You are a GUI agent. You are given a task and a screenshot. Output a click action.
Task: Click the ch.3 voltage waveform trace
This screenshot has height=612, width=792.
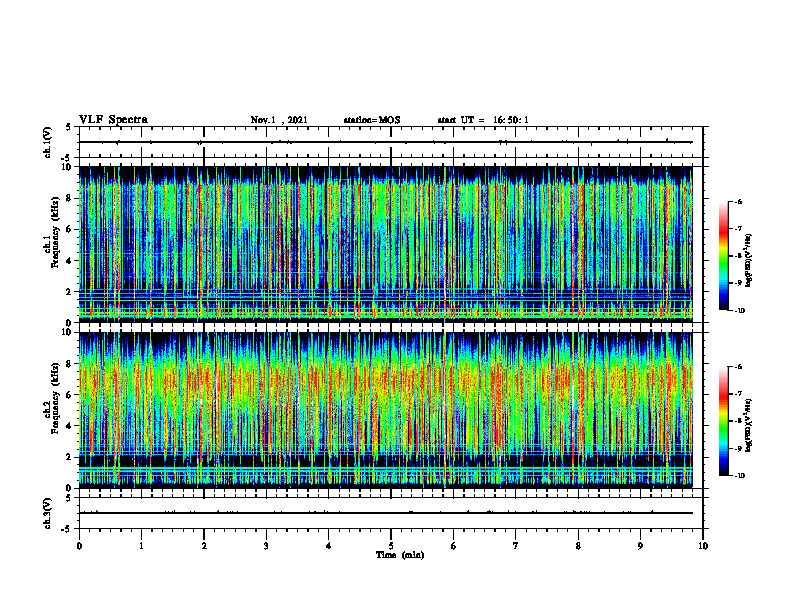point(385,513)
